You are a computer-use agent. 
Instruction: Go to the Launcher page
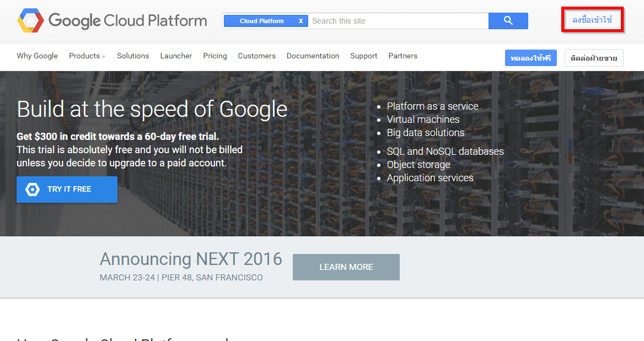(x=176, y=56)
